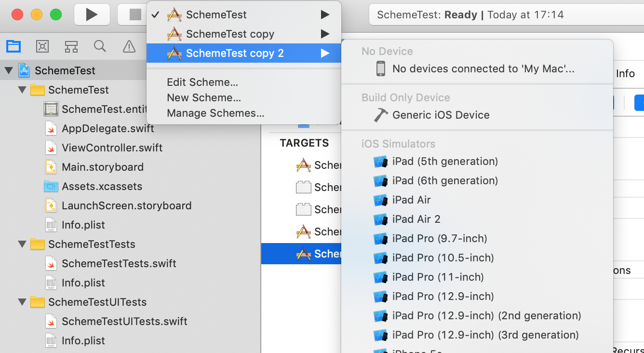Viewport: 644px width, 353px height.
Task: Collapse the SchemeTest project root triangle
Action: (9, 70)
